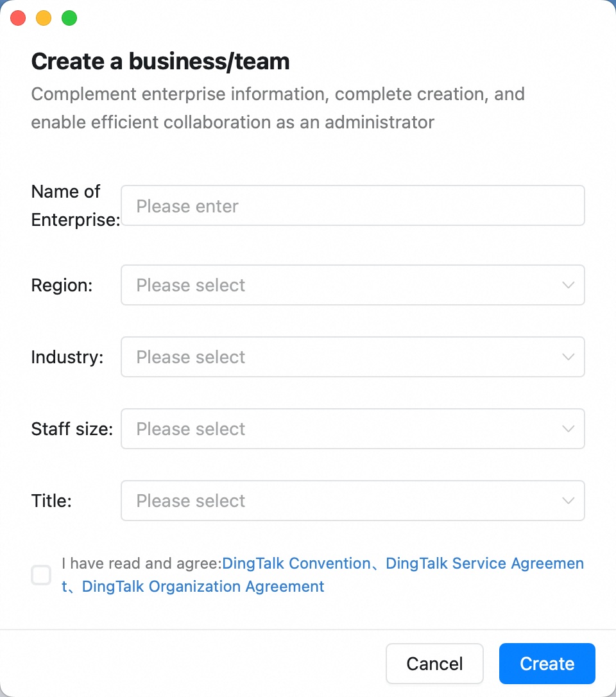Maximize the window using the green button
The height and width of the screenshot is (697, 616).
click(x=69, y=18)
